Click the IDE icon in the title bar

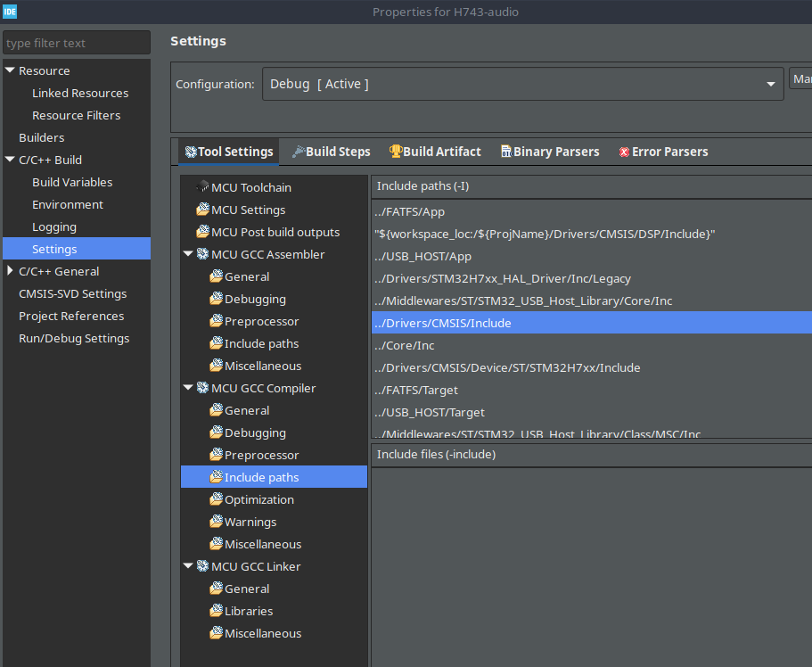point(11,12)
